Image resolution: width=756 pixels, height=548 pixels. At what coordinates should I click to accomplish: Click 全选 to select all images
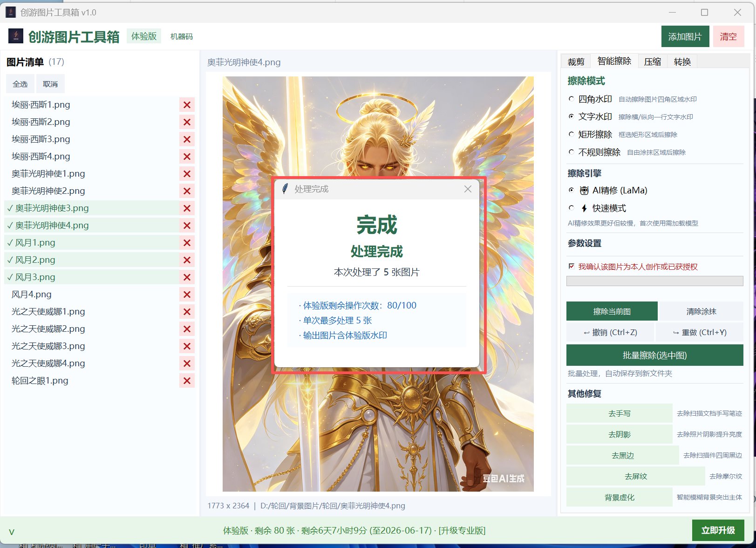coord(20,84)
